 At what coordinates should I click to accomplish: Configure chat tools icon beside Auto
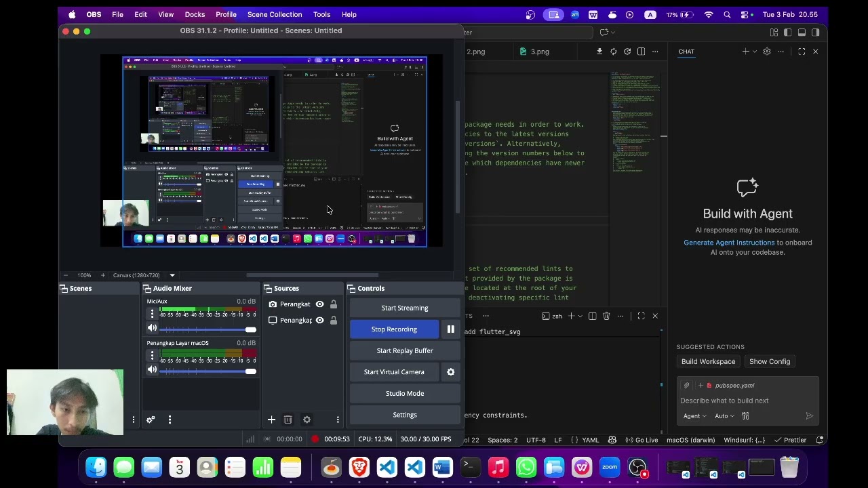(x=745, y=416)
